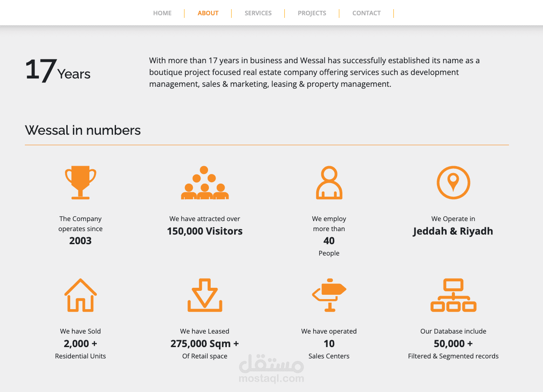Select the 'People' caption under 40

click(x=329, y=253)
